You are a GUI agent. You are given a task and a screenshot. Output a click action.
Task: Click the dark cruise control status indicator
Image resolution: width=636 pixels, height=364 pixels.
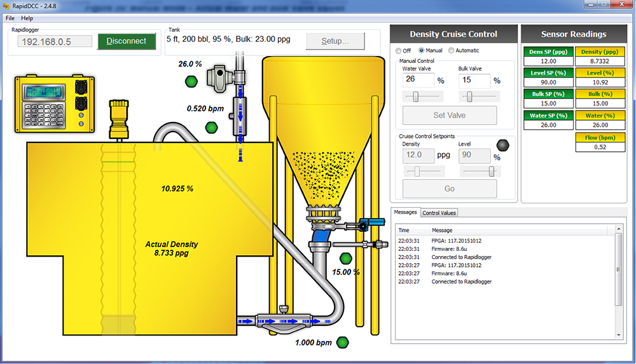pyautogui.click(x=502, y=145)
